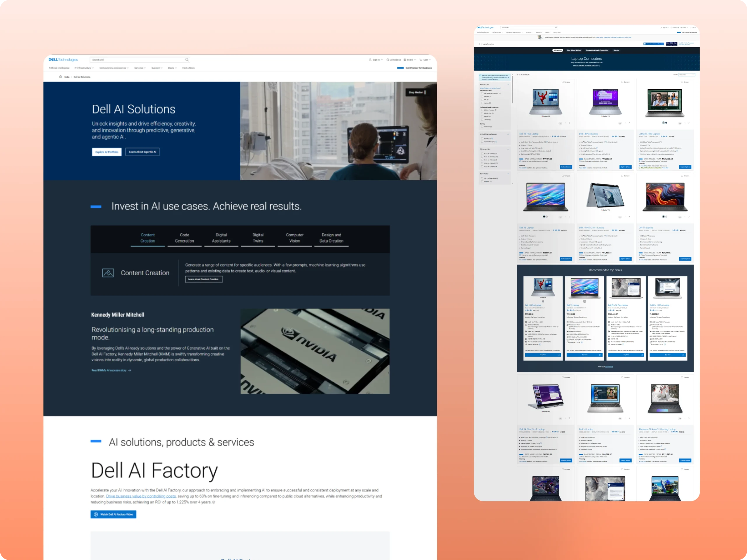Select the Digital Twins use case tab
747x560 pixels.
(258, 238)
